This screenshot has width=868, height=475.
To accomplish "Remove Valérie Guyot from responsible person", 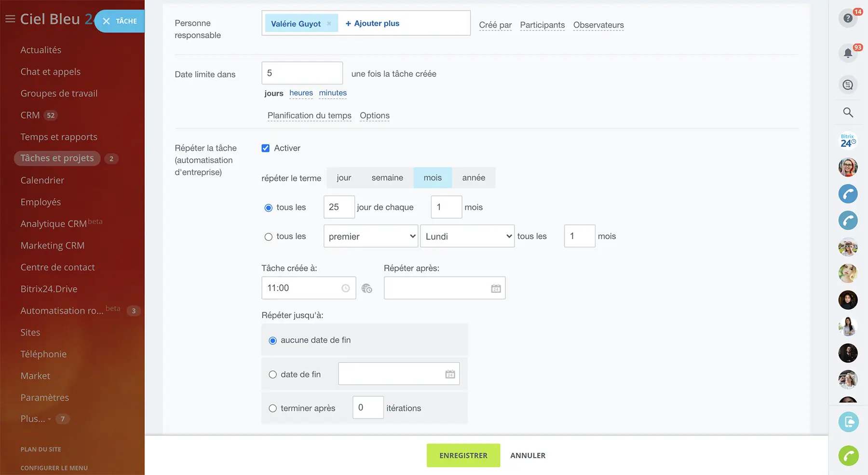I will click(x=329, y=24).
